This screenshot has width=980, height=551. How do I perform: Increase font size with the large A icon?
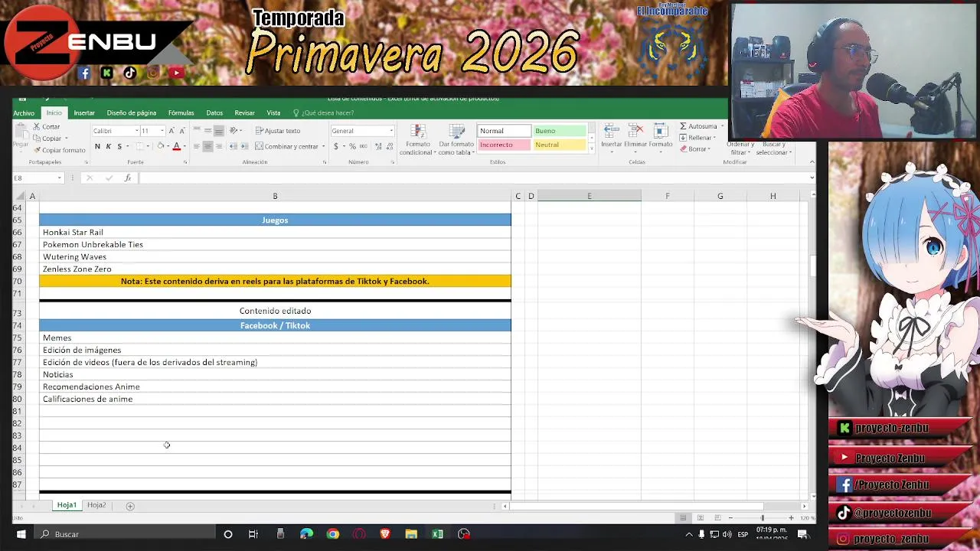[x=171, y=131]
